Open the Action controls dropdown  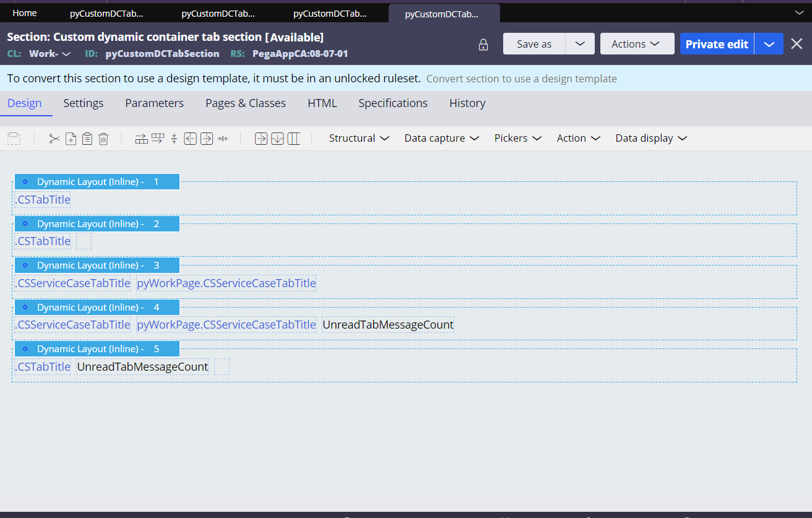click(578, 138)
